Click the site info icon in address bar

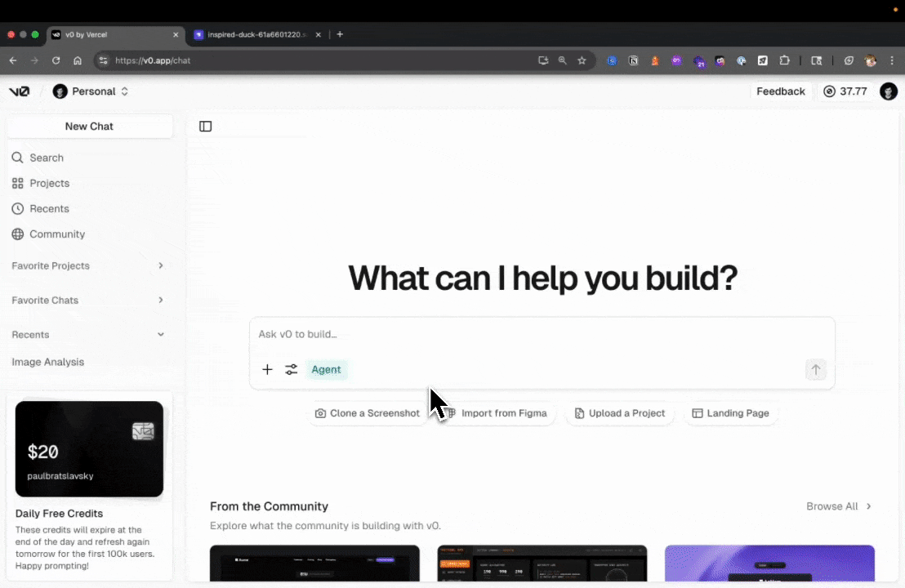tap(103, 60)
